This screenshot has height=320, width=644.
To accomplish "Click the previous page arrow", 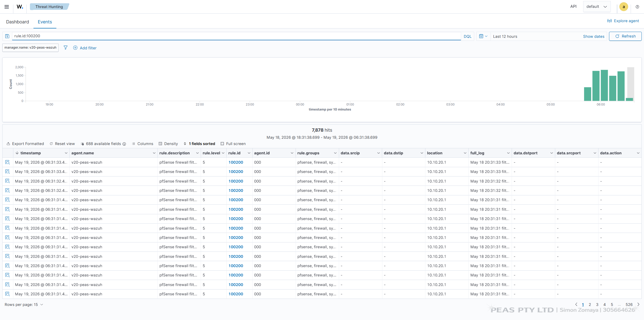I will 576,304.
